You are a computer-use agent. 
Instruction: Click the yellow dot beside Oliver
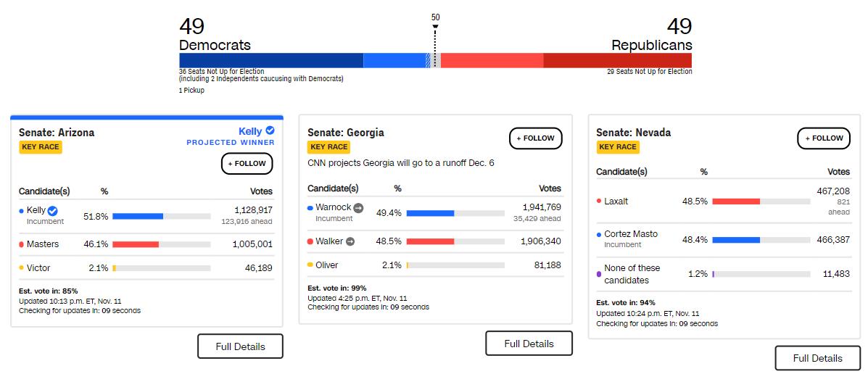coord(310,265)
